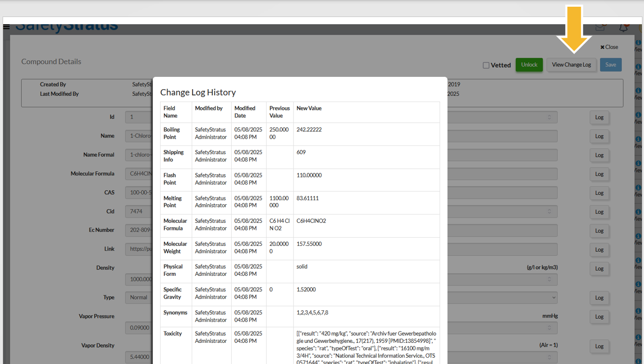Focus the Molecular Formula input behind the dialog
This screenshot has width=644, height=364.
point(341,174)
